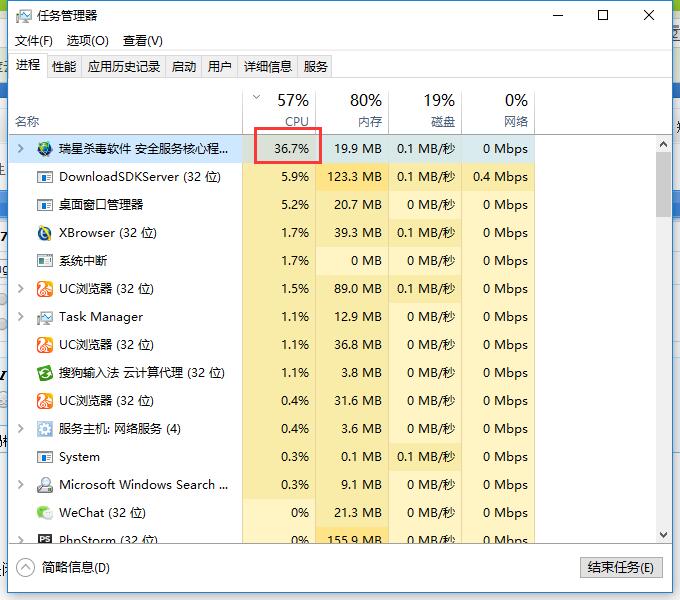Click the 5.9% CPU value
The image size is (680, 600).
295,177
